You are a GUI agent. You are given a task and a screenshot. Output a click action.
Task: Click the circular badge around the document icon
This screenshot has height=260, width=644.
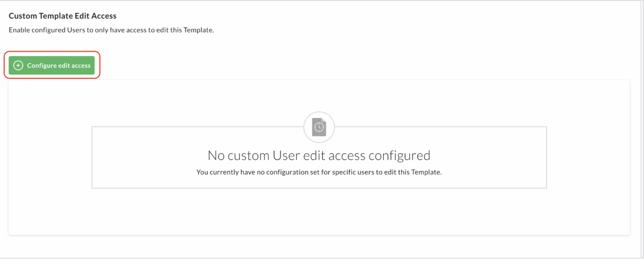click(319, 127)
